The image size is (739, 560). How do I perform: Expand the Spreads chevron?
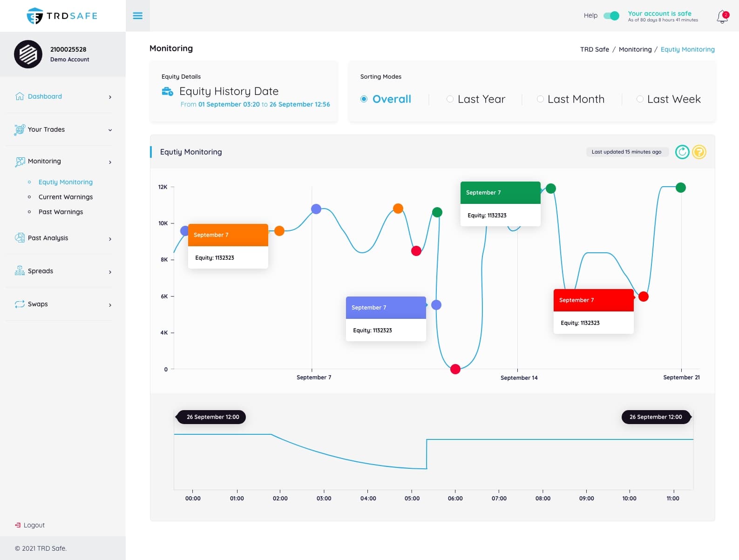[110, 272]
